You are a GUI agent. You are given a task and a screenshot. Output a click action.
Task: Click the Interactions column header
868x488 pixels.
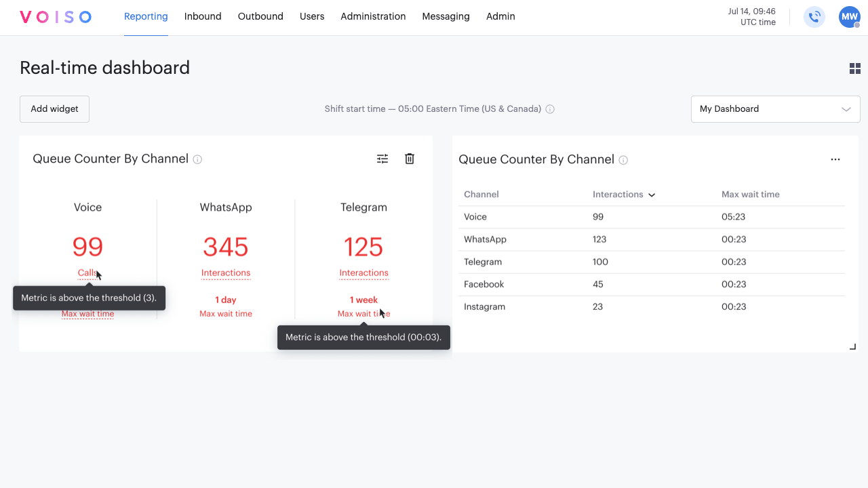click(618, 195)
